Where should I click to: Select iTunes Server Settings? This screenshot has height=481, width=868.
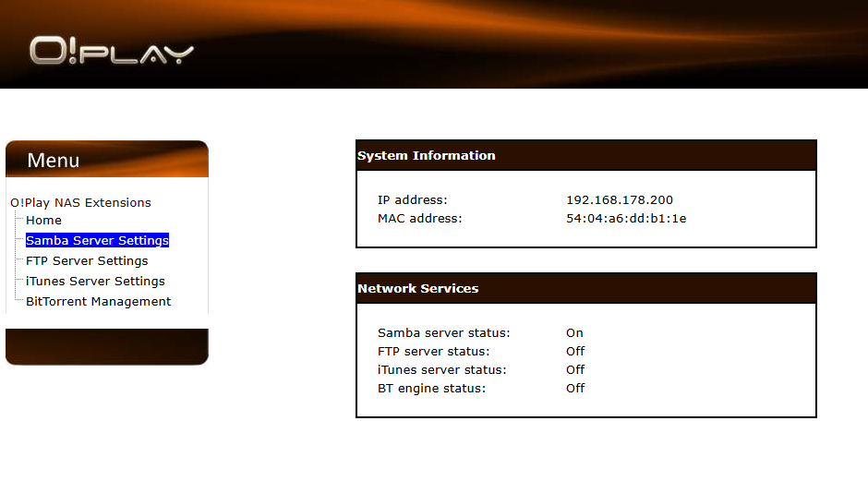click(x=95, y=282)
